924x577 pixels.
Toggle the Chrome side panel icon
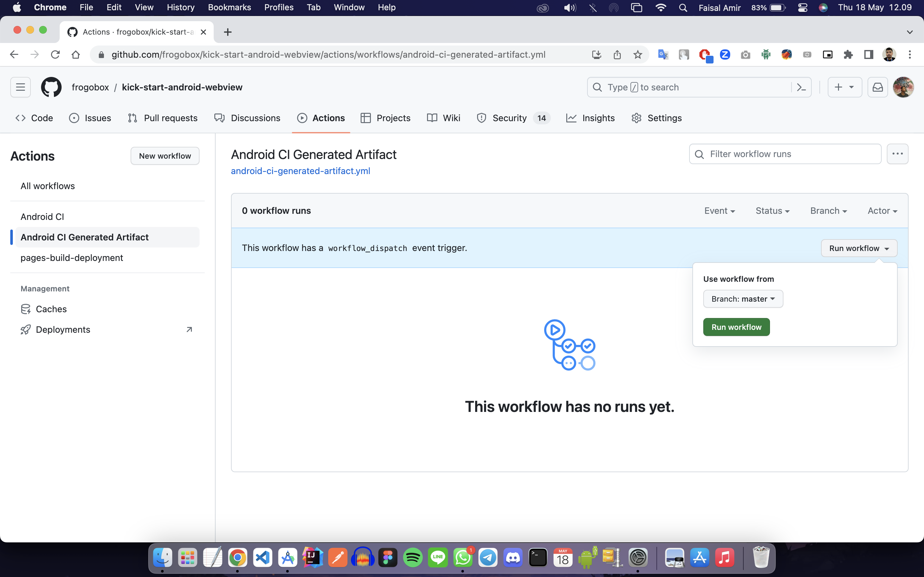tap(868, 54)
